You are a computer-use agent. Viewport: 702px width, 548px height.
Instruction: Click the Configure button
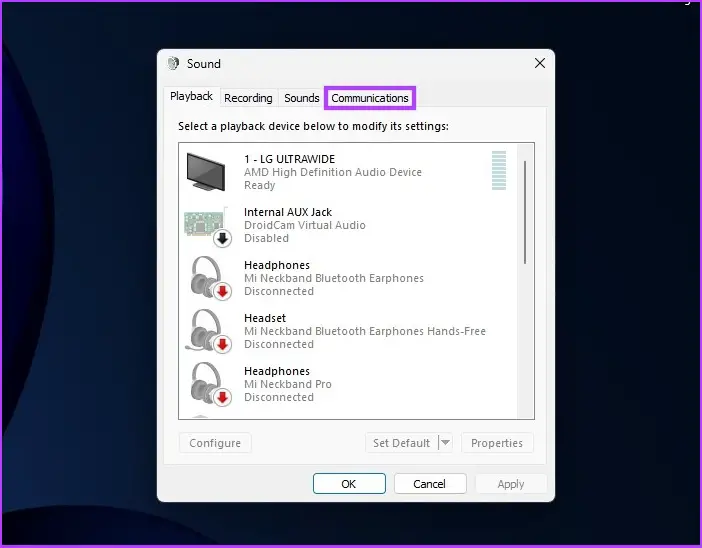pos(215,443)
